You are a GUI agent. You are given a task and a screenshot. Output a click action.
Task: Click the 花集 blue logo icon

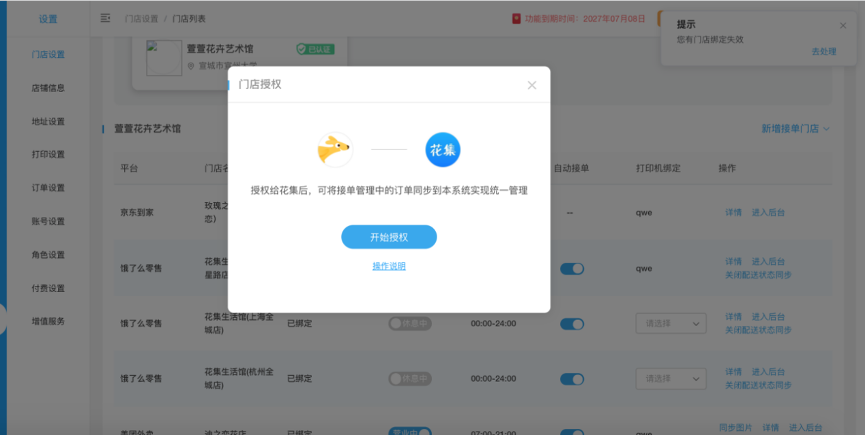[x=442, y=150]
